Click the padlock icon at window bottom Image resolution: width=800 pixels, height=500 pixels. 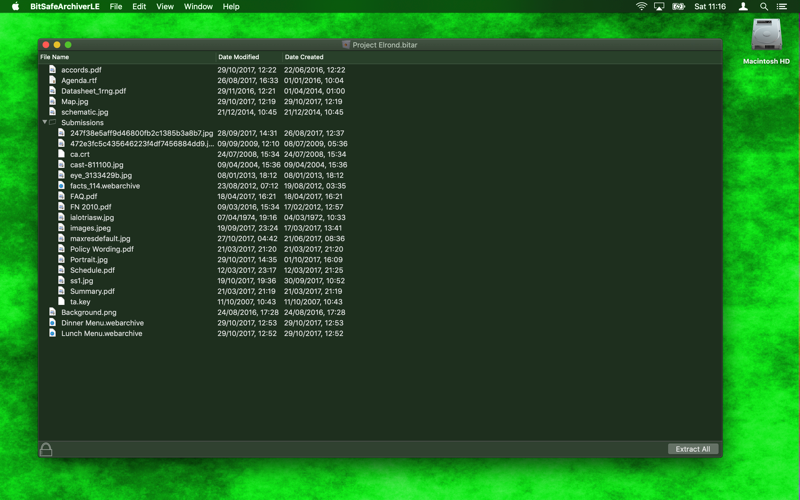pos(46,449)
